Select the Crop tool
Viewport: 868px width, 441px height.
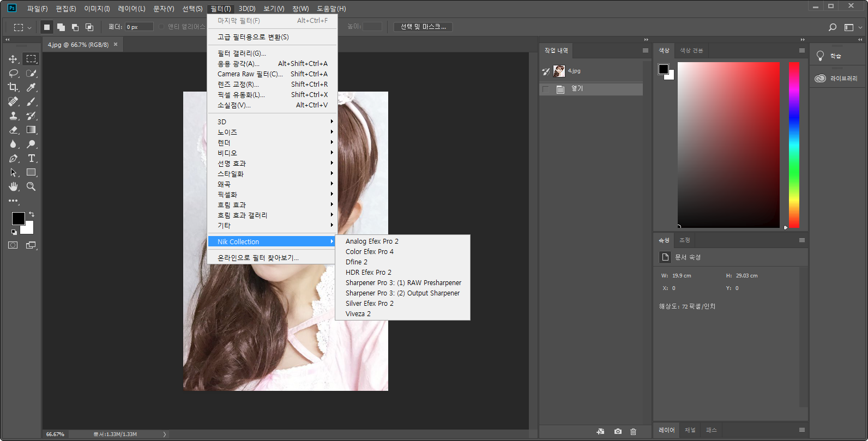[13, 87]
